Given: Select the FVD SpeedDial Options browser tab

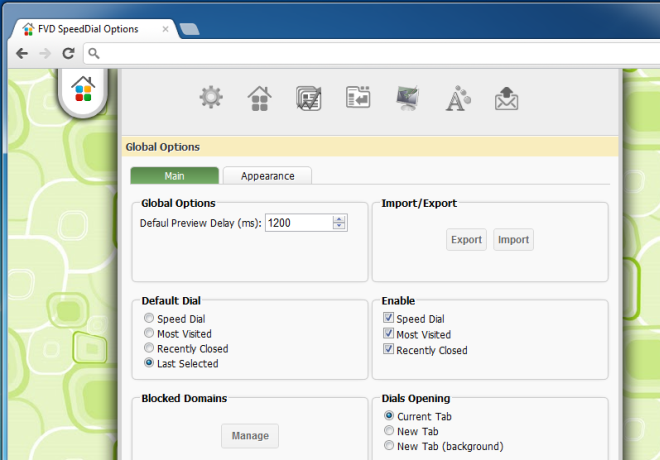Looking at the screenshot, I should click(x=96, y=29).
